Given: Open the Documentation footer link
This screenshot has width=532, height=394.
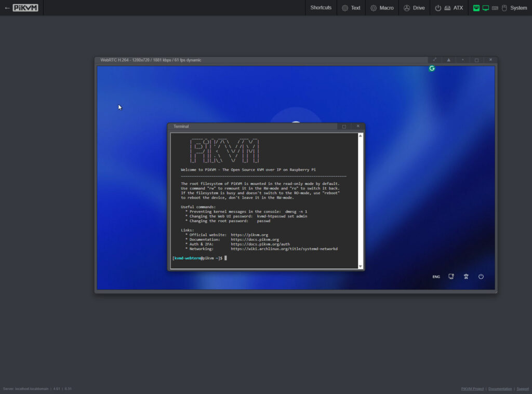Looking at the screenshot, I should point(500,389).
